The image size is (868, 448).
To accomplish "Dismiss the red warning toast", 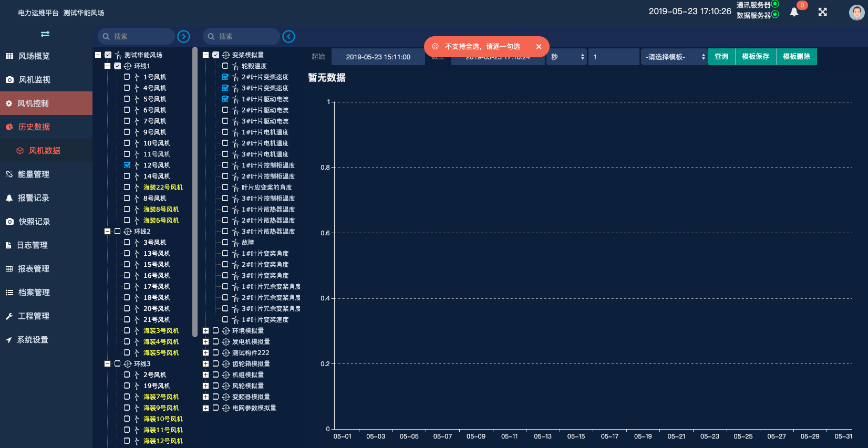I will pyautogui.click(x=539, y=47).
